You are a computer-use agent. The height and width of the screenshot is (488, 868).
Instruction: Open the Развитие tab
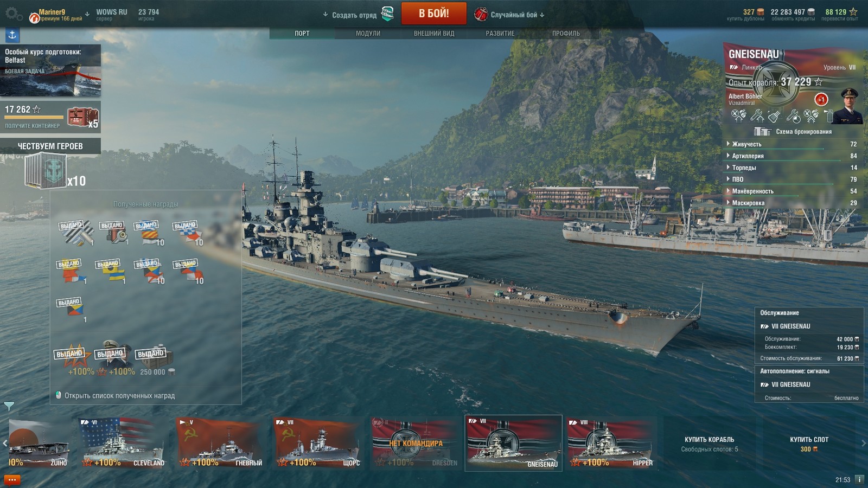[x=500, y=34]
